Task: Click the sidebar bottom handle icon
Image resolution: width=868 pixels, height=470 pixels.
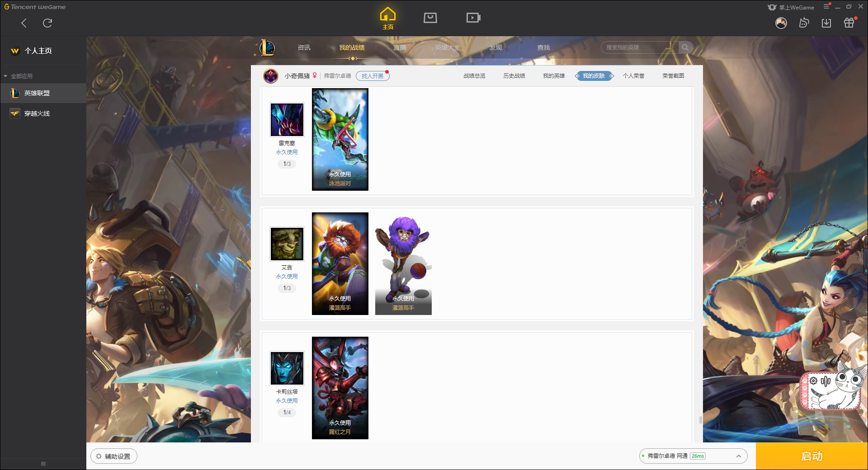Action: click(x=43, y=464)
